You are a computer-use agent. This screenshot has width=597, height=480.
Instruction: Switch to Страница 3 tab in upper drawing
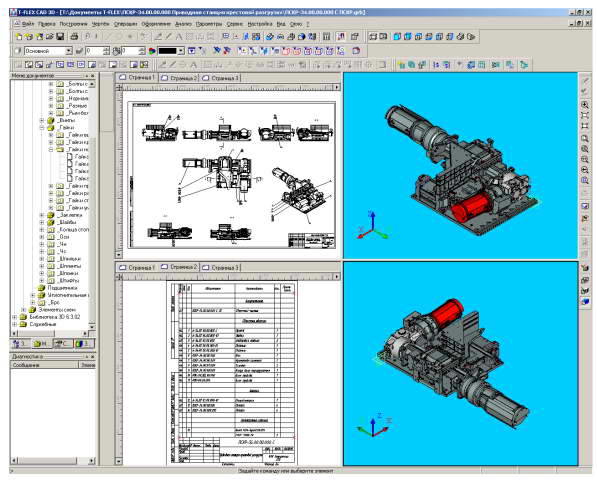221,78
